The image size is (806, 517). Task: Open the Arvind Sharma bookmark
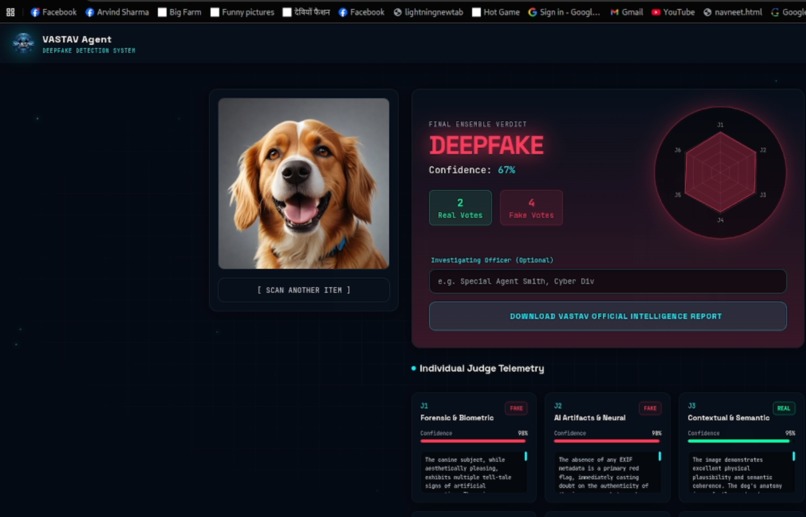point(117,12)
